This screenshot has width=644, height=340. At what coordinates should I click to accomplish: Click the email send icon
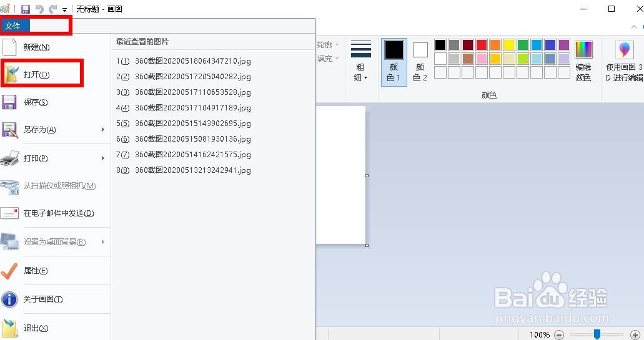click(9, 213)
